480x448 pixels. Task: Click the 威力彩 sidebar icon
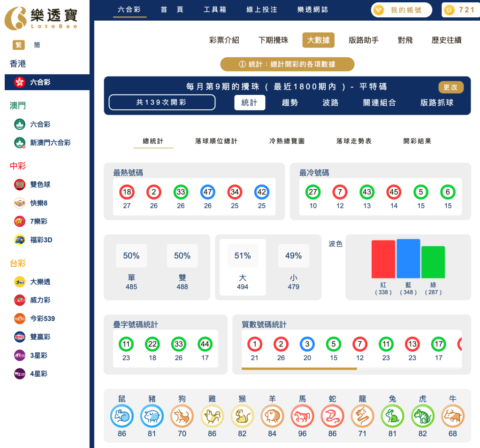(x=19, y=300)
